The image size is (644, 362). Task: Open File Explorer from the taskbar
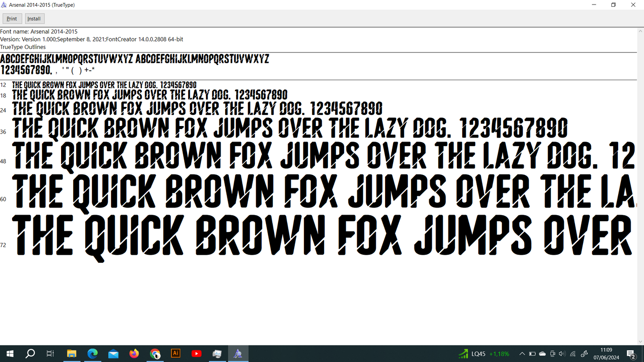pos(72,353)
